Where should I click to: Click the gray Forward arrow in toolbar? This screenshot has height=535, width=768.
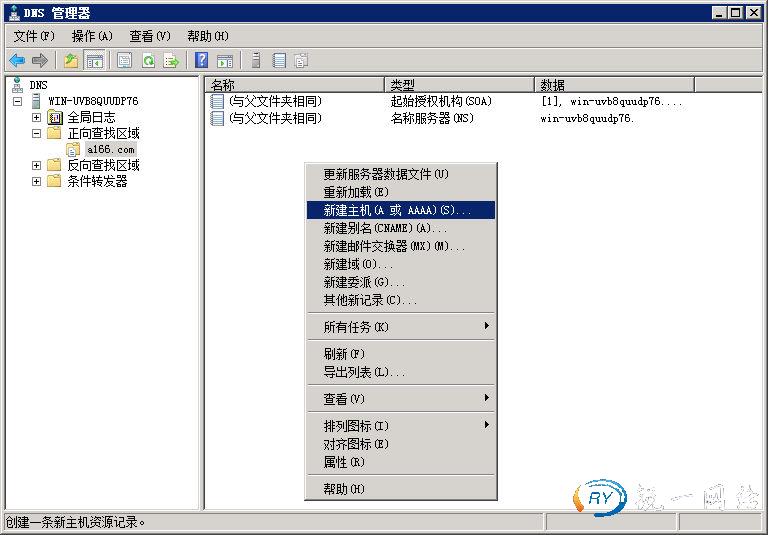pos(40,61)
